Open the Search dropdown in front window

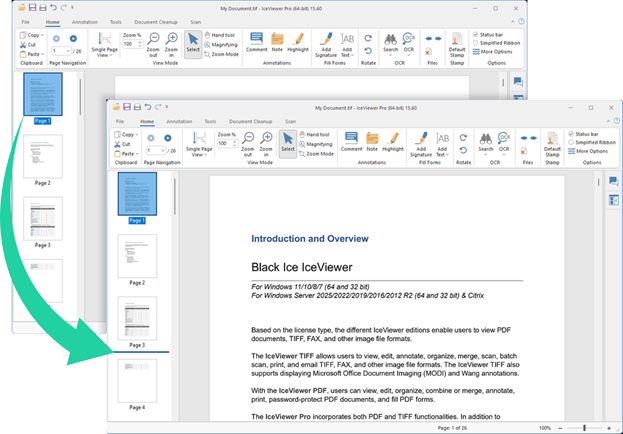485,148
